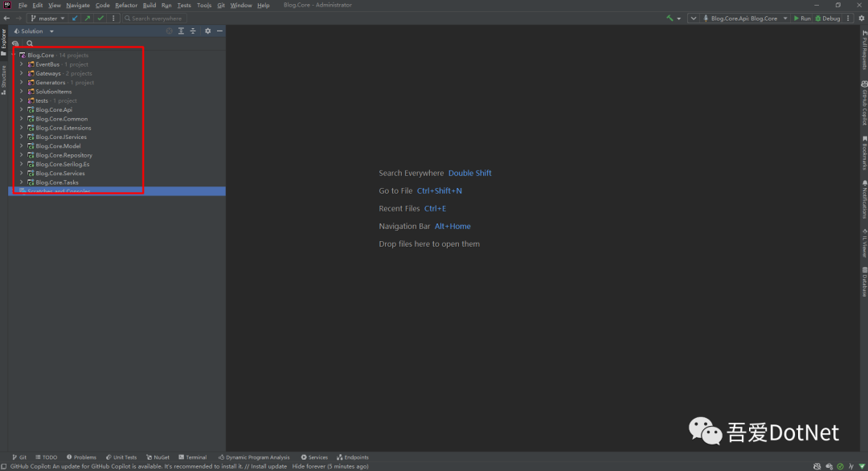This screenshot has width=868, height=471.
Task: Expand the EventBus folder node
Action: pyautogui.click(x=22, y=64)
